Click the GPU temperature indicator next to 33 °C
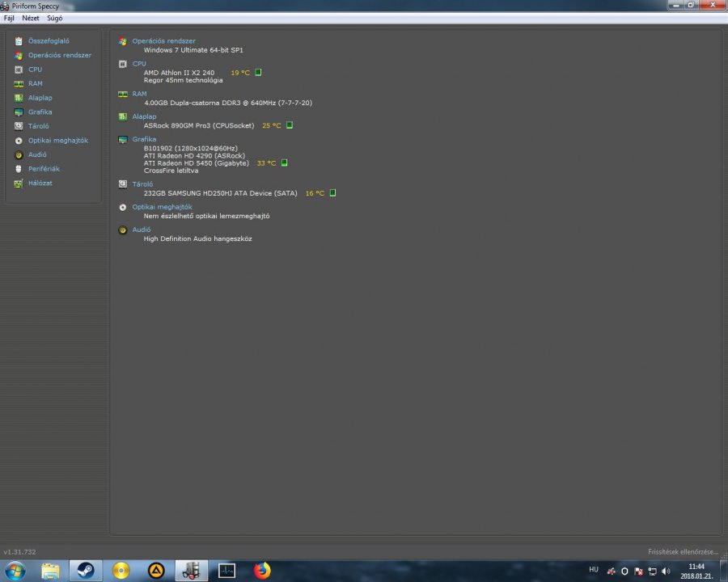Screen dimensions: 728x582 [x=285, y=163]
